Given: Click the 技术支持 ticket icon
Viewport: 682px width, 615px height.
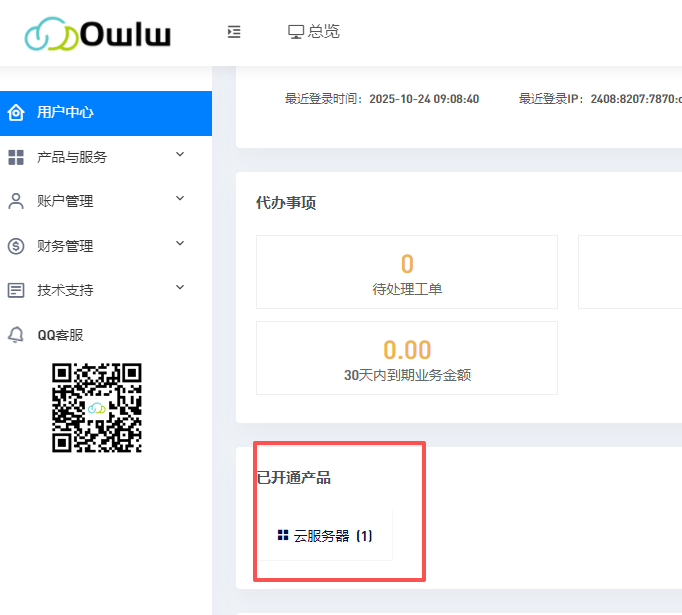Looking at the screenshot, I should pyautogui.click(x=16, y=290).
